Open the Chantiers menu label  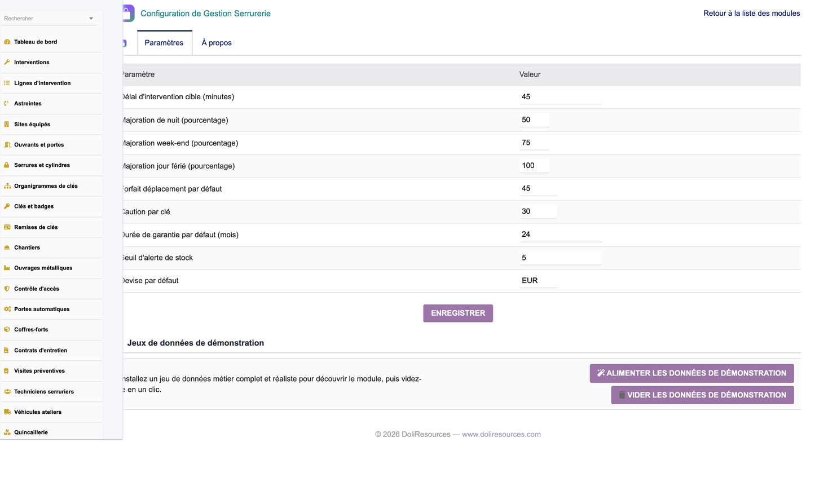(x=27, y=247)
